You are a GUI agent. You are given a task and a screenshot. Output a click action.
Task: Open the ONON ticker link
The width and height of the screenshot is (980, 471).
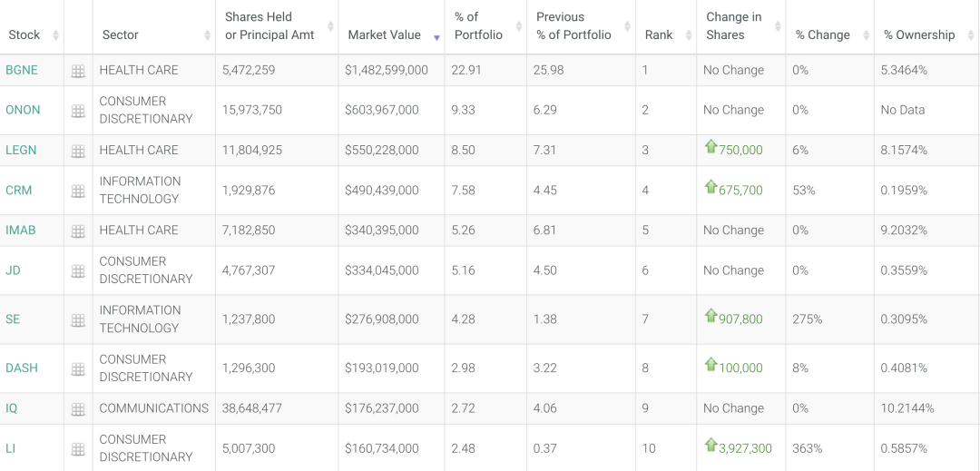pyautogui.click(x=24, y=110)
